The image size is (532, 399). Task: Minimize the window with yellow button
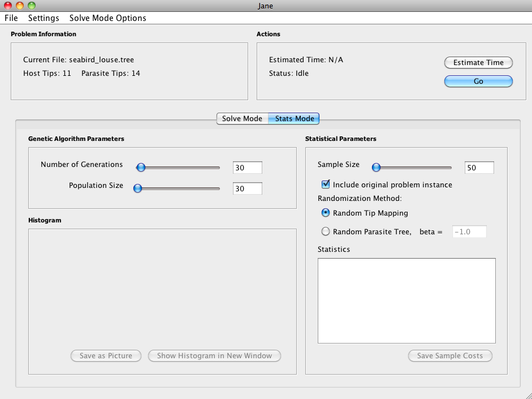click(20, 6)
